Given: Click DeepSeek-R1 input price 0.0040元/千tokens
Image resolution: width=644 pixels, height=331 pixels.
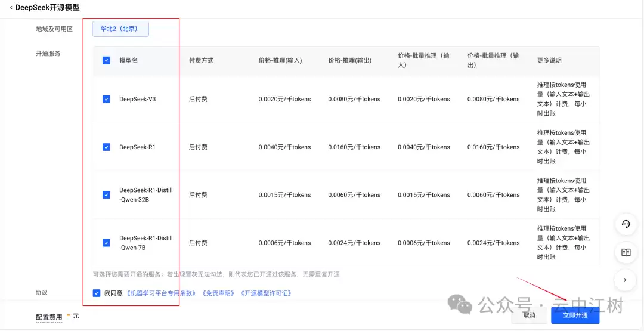Looking at the screenshot, I should click(x=284, y=147).
